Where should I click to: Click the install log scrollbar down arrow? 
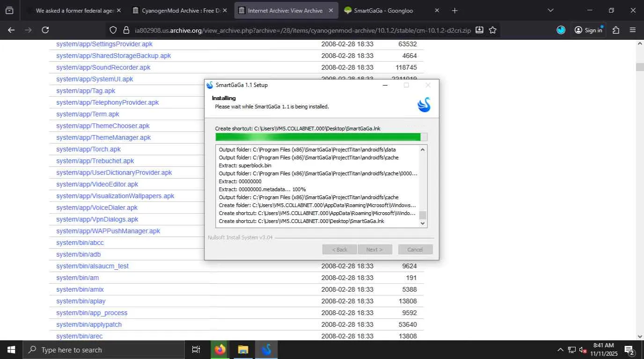pyautogui.click(x=423, y=223)
